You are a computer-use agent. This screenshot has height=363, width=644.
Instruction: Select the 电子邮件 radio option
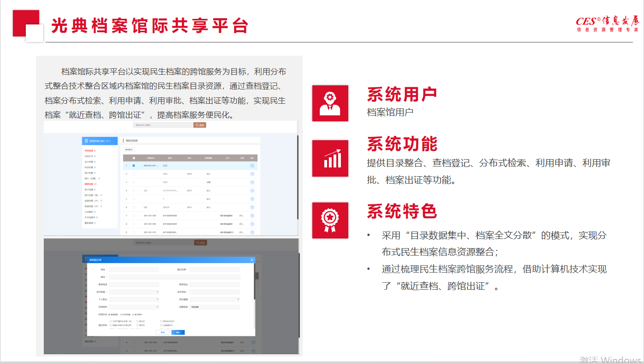click(133, 315)
